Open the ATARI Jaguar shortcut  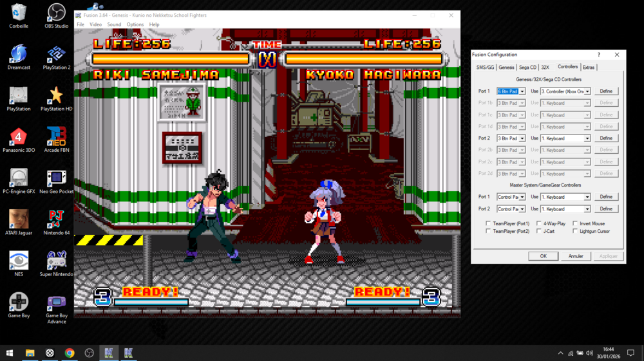point(19,220)
